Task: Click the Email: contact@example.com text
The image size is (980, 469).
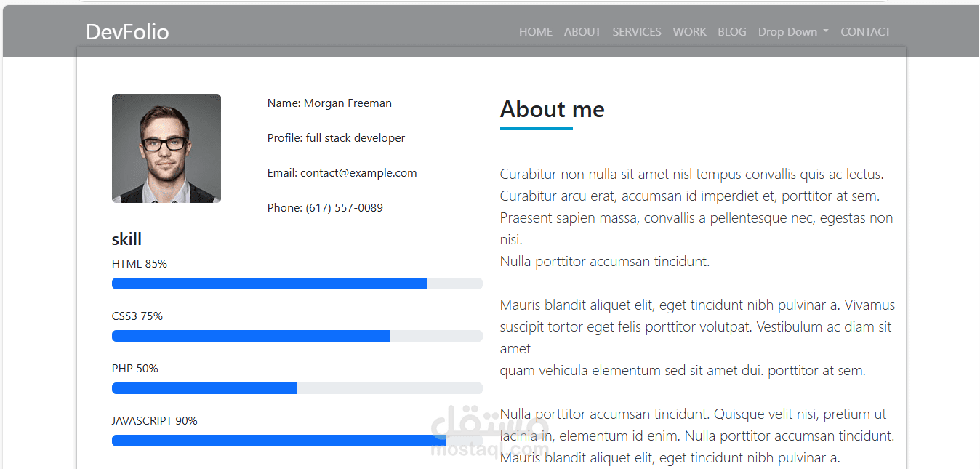Action: click(x=342, y=173)
